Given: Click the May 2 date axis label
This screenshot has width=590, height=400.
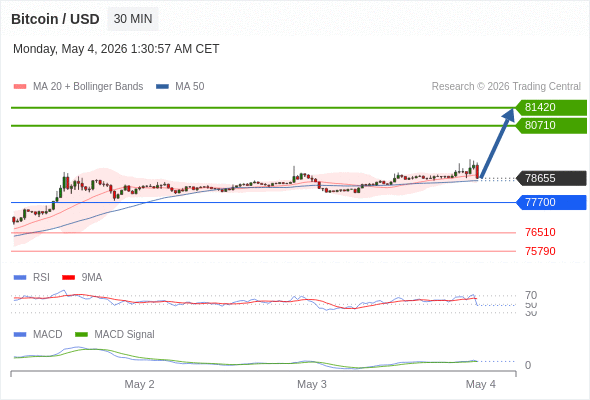Looking at the screenshot, I should tap(139, 385).
